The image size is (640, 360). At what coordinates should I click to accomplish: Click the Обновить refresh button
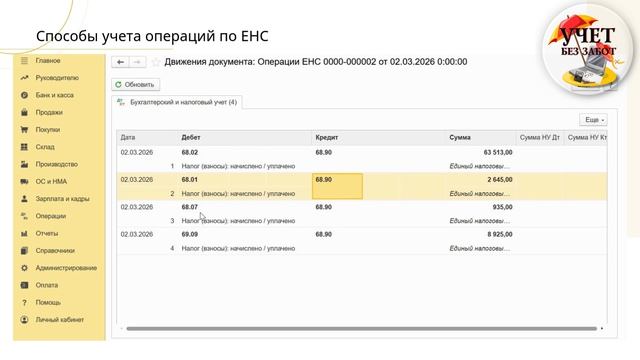click(136, 84)
